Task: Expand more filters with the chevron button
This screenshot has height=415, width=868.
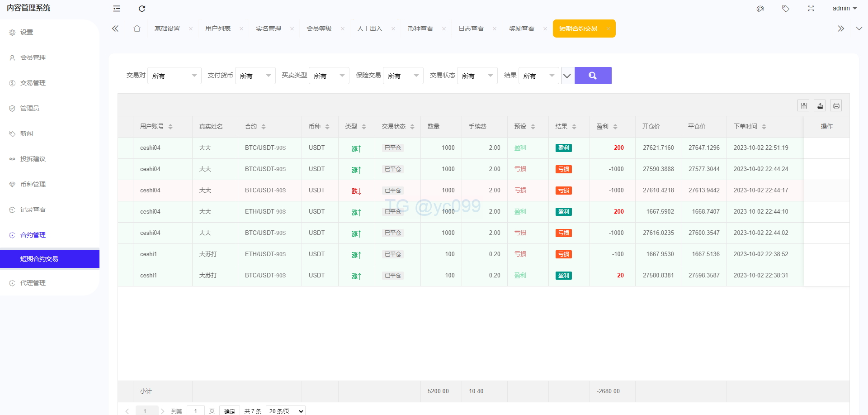Action: tap(567, 76)
